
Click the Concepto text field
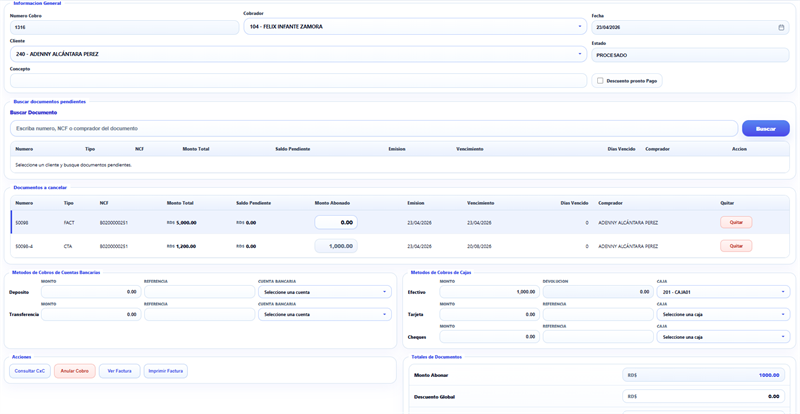pyautogui.click(x=297, y=80)
